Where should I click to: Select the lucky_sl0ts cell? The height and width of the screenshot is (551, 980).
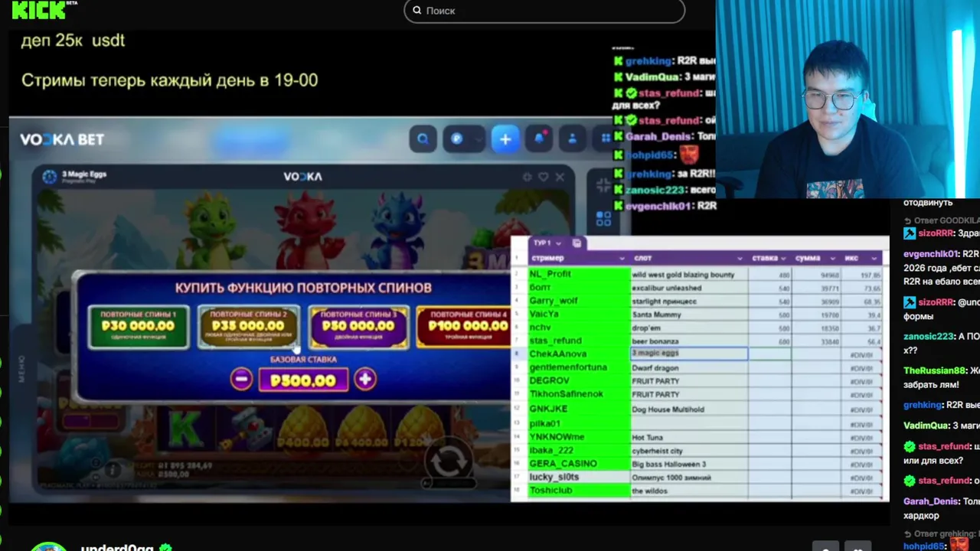(578, 477)
